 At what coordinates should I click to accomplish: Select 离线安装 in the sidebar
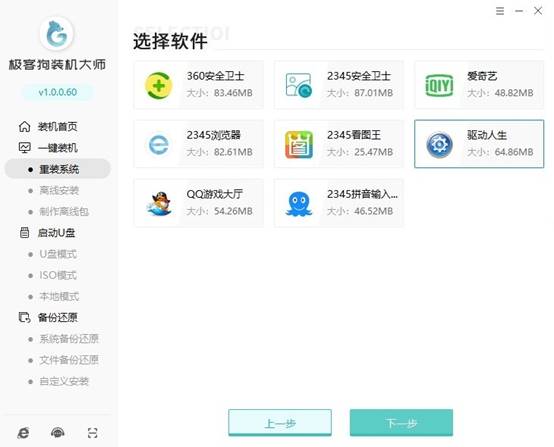click(x=59, y=190)
